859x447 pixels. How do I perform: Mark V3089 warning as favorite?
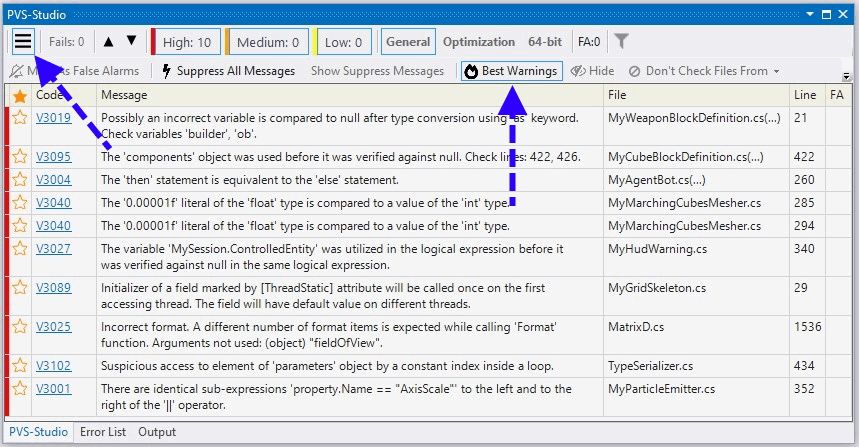[x=20, y=288]
